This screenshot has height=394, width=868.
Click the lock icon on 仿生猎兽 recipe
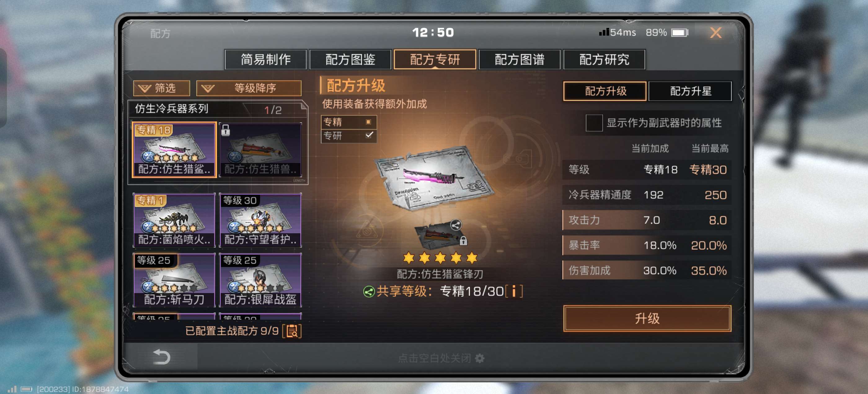[225, 130]
